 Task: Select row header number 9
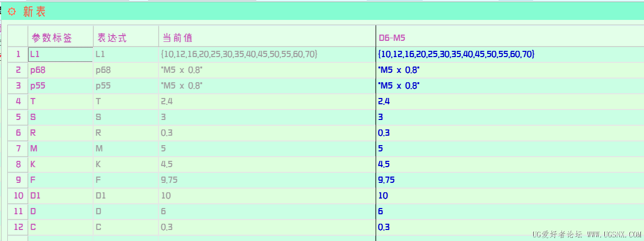(x=18, y=180)
